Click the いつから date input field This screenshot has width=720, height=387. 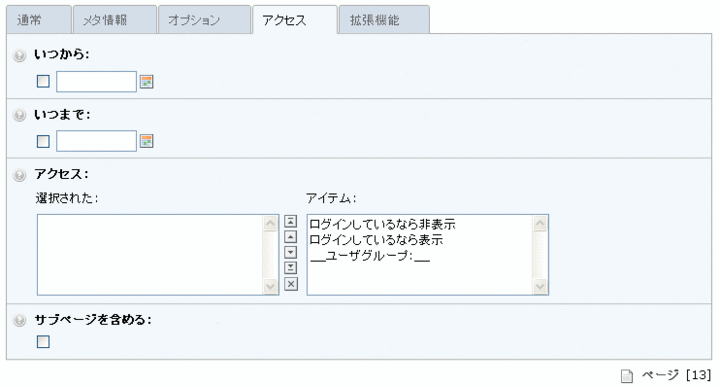point(96,82)
